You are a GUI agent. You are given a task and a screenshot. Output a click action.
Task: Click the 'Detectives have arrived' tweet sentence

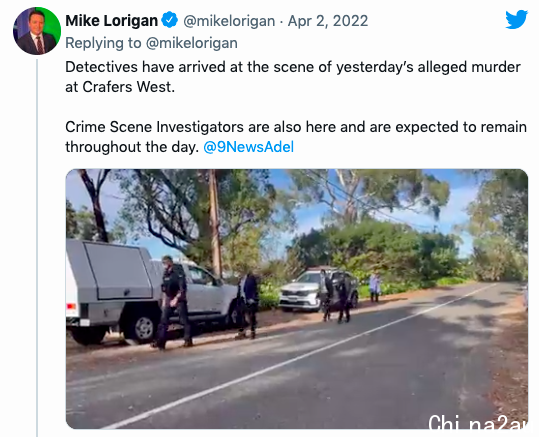click(293, 77)
